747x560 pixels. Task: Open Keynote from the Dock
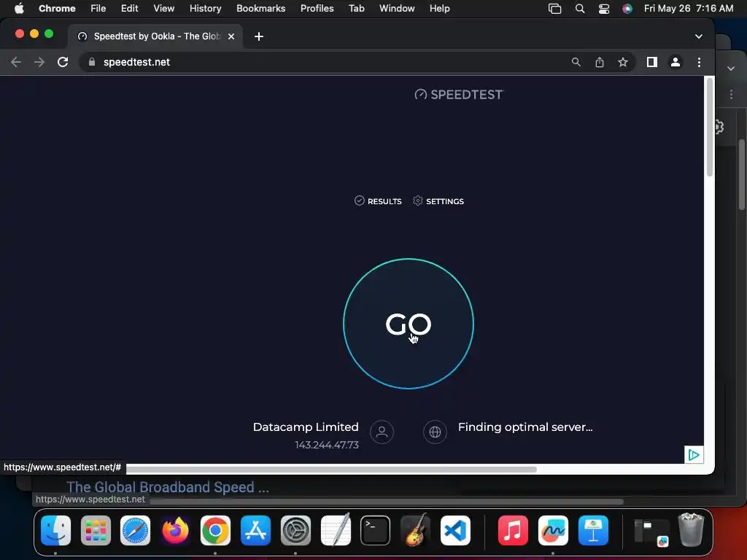pos(593,531)
